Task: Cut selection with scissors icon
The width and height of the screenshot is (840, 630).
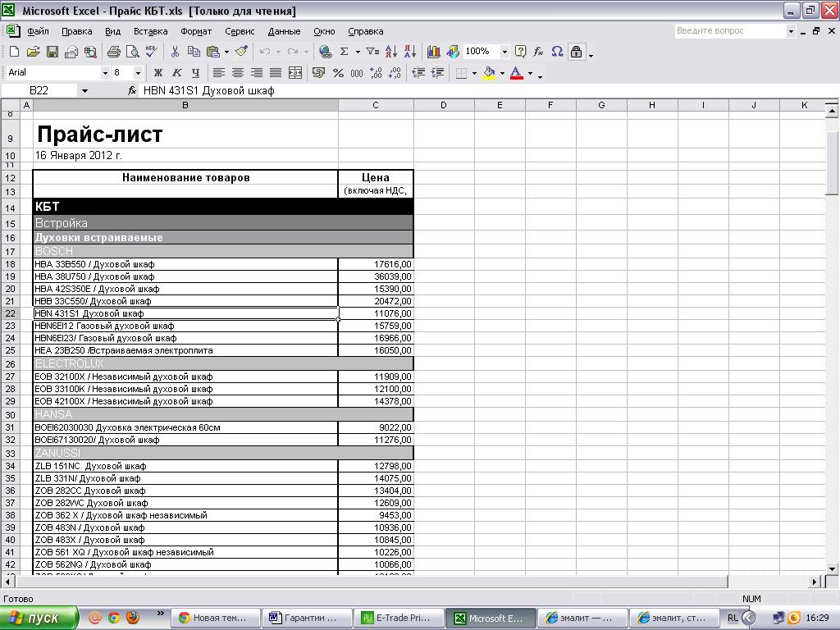Action: [175, 52]
